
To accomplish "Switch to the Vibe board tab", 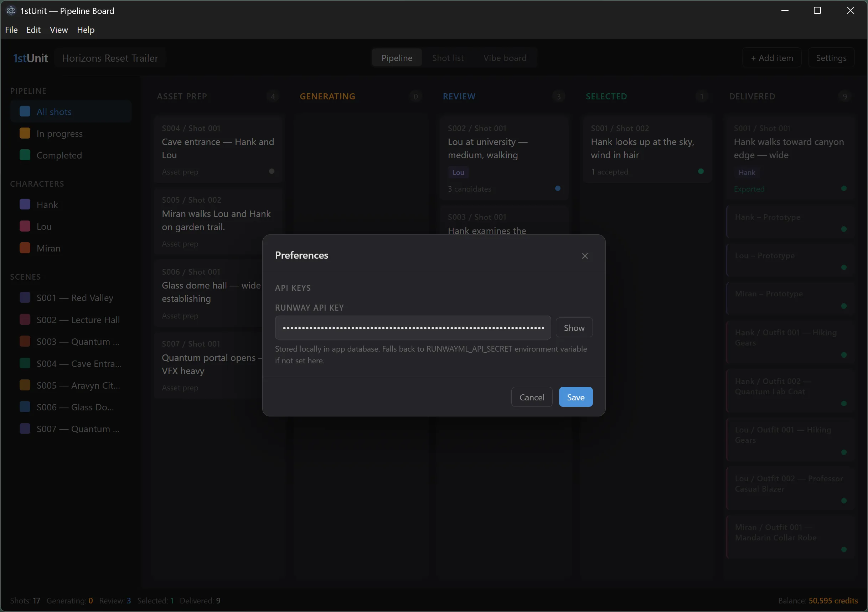I will pyautogui.click(x=505, y=58).
